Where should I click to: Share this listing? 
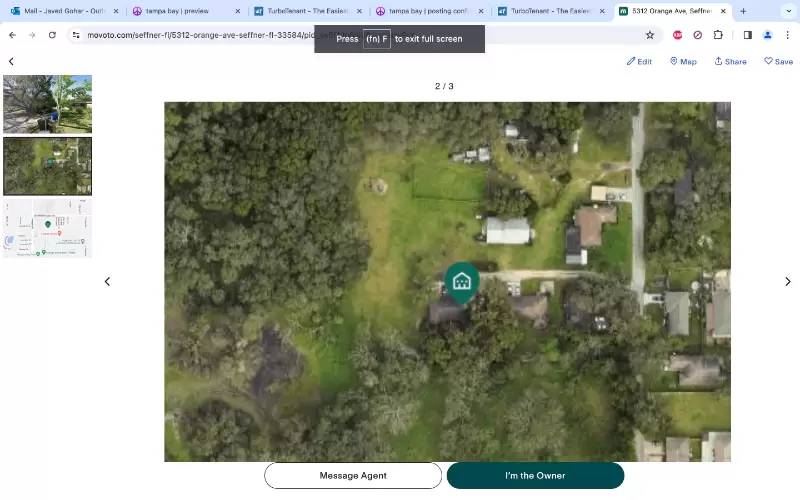(730, 61)
